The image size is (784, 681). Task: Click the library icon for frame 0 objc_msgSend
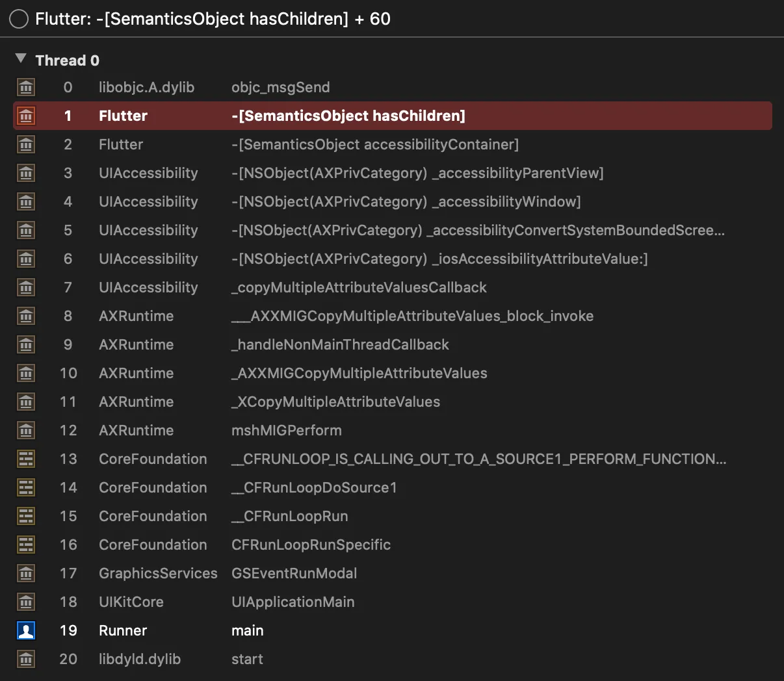click(26, 87)
